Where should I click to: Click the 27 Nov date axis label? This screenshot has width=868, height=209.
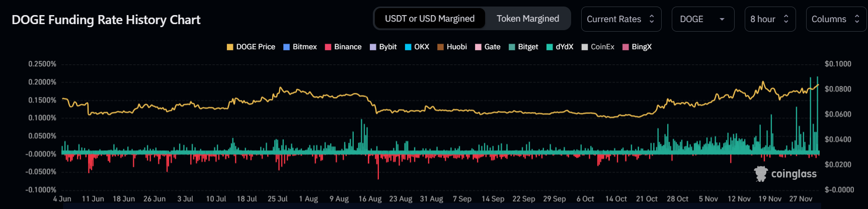(801, 198)
